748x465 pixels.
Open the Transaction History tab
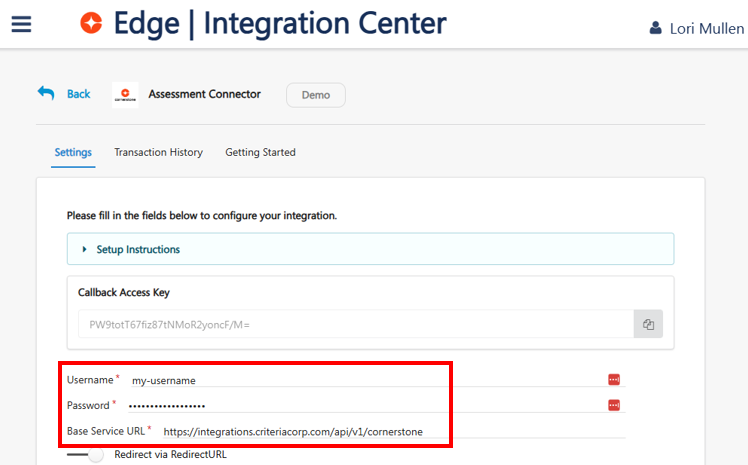[158, 152]
